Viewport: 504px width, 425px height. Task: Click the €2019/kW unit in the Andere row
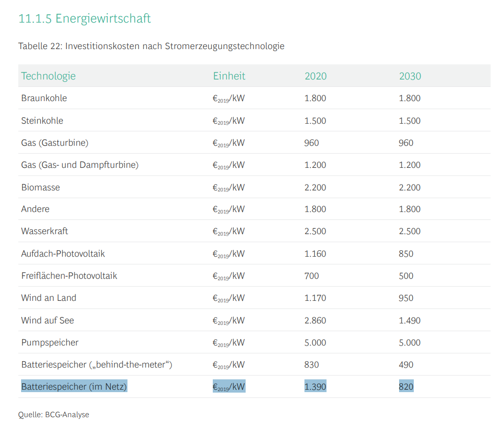pyautogui.click(x=228, y=209)
